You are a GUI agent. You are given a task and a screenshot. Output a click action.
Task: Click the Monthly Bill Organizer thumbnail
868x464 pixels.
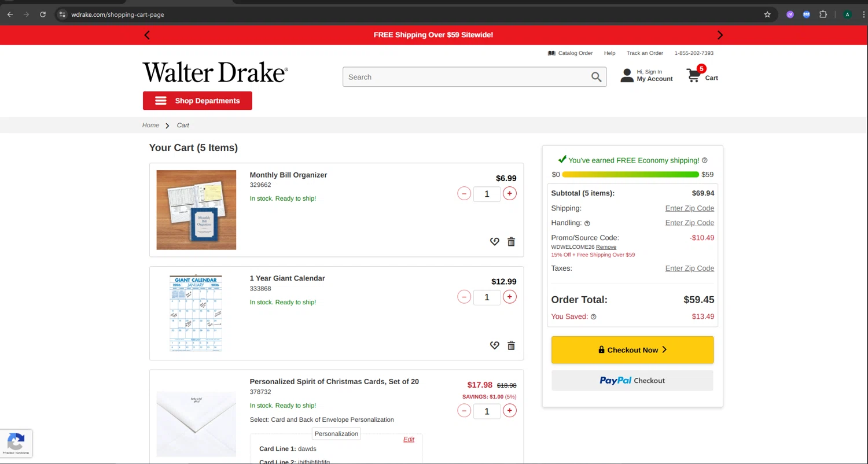click(x=196, y=210)
